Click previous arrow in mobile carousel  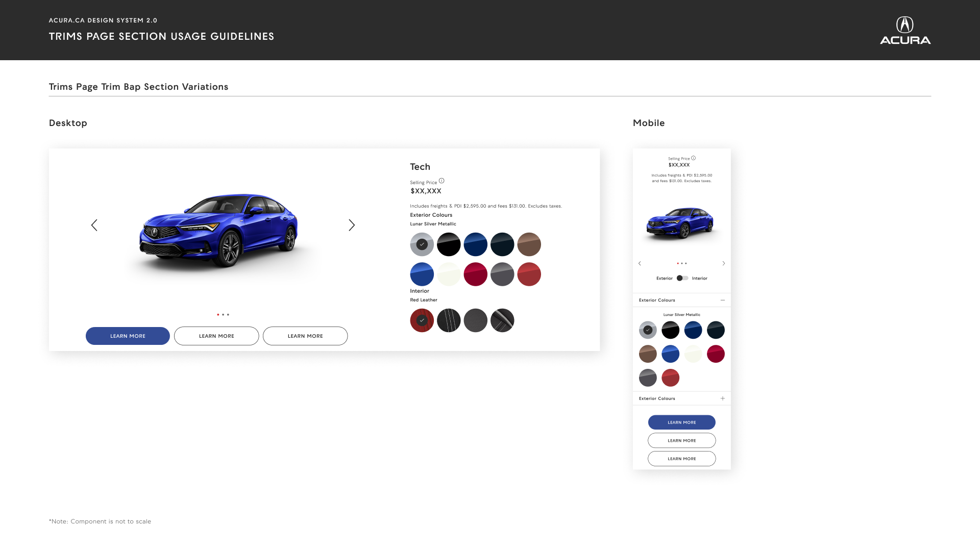640,263
